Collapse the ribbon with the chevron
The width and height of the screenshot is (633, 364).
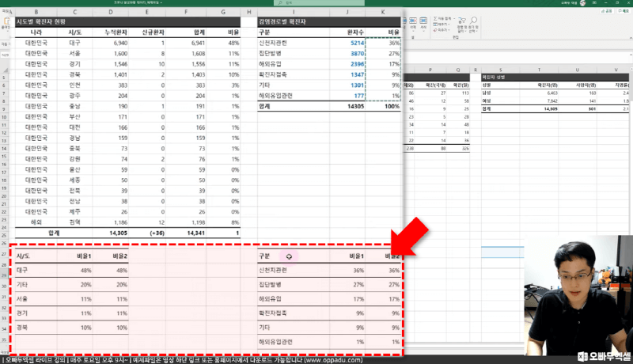tap(631, 37)
